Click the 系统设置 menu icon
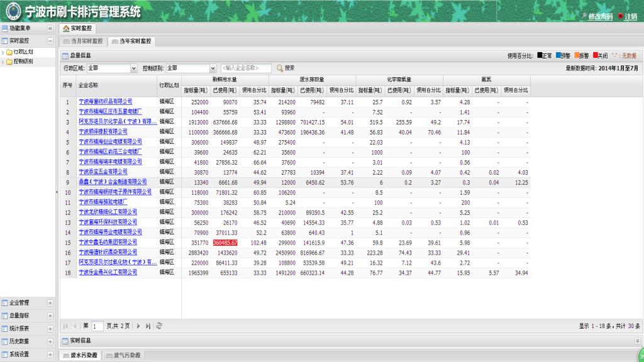This screenshot has height=362, width=644. [x=4, y=354]
